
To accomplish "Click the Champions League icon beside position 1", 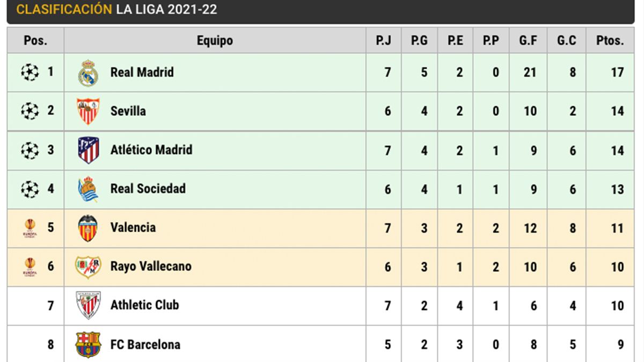I will click(30, 72).
